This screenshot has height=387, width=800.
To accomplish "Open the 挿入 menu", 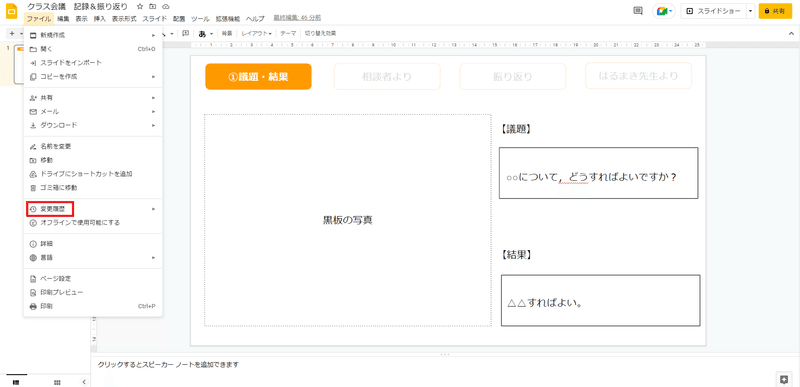I will point(99,19).
